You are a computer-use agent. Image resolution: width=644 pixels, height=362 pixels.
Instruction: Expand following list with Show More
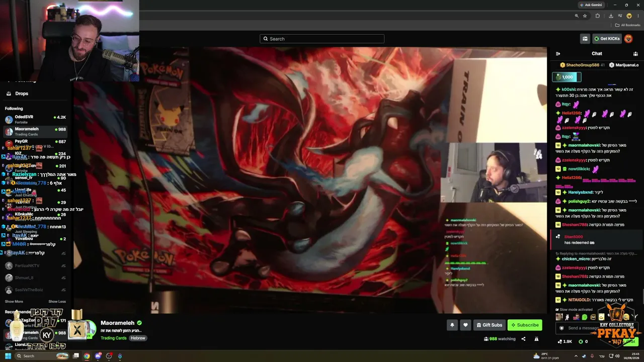[14, 302]
